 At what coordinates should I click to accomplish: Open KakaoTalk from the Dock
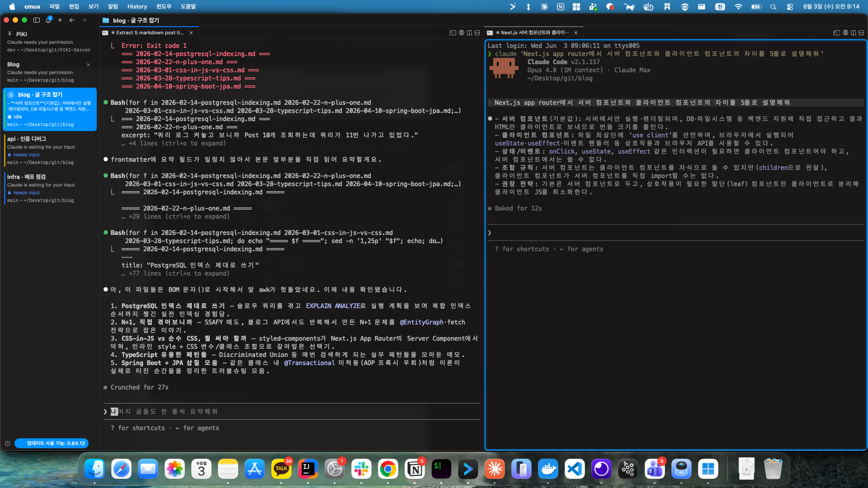pyautogui.click(x=281, y=469)
